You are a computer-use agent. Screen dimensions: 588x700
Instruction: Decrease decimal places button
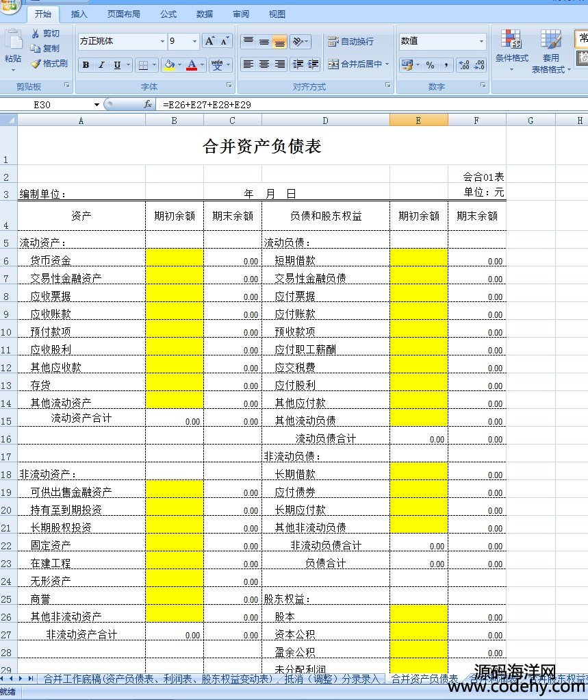(x=480, y=65)
